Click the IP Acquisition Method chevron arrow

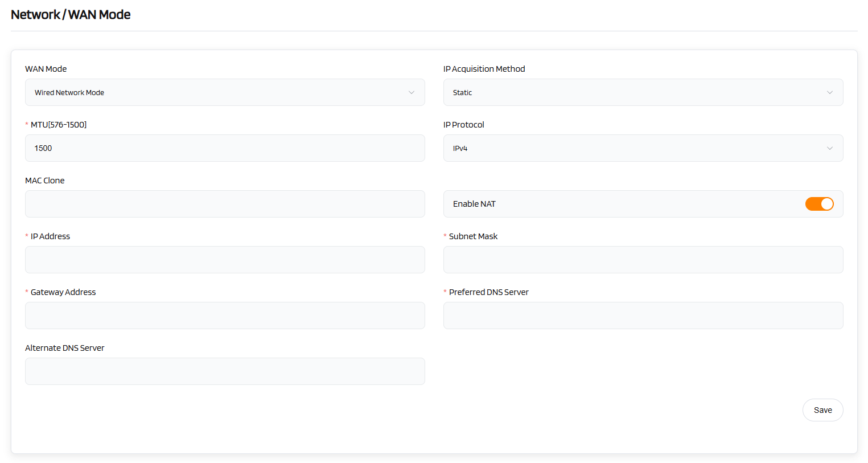[829, 92]
